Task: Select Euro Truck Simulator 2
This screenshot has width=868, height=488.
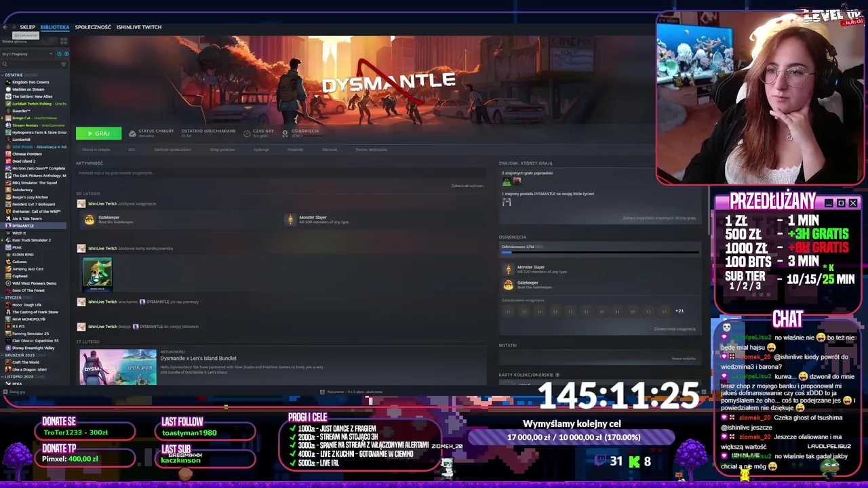Action: (31, 240)
